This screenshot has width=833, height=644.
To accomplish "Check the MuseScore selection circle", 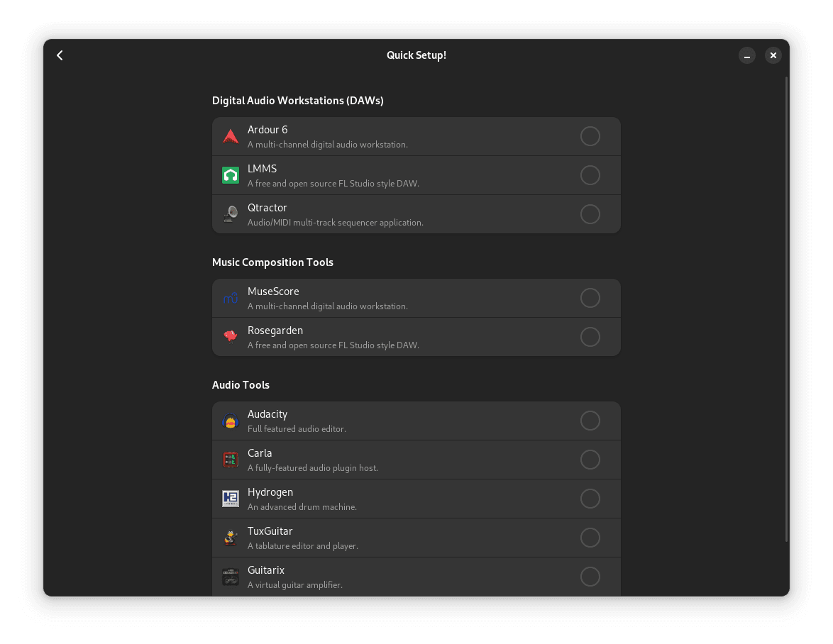I will point(590,298).
